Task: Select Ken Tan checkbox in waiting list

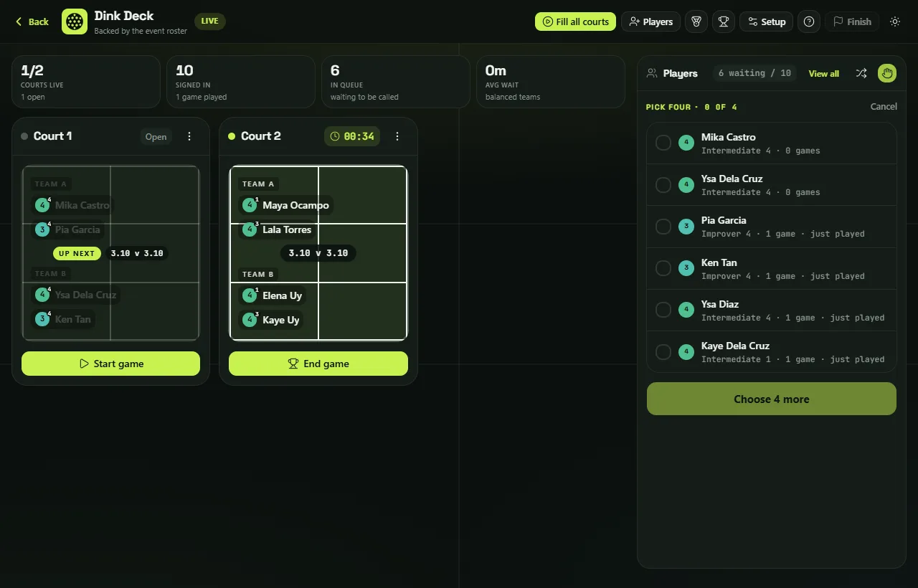Action: [663, 268]
